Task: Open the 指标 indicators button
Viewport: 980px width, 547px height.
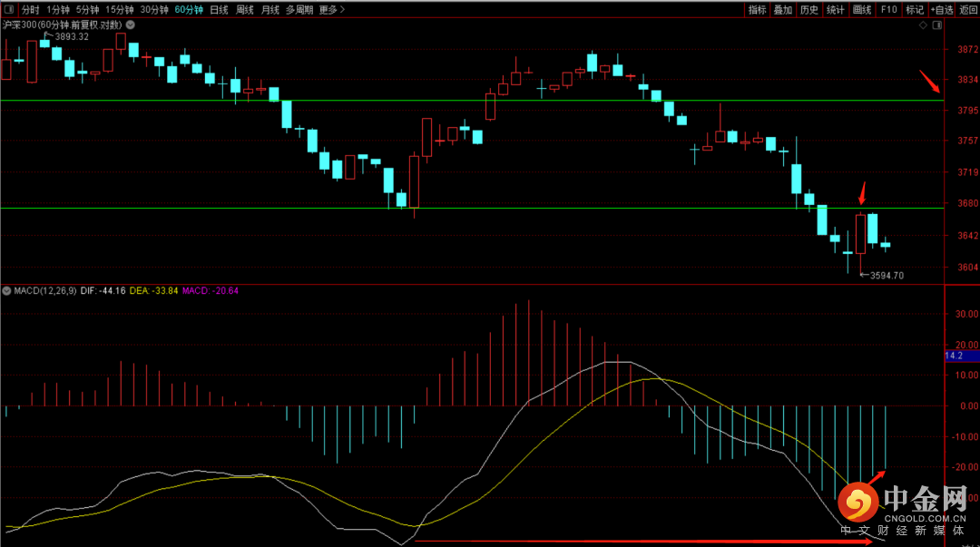Action: click(757, 10)
